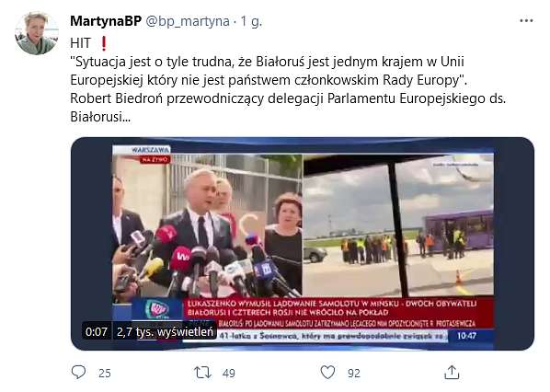Open the reply speech bubble icon
The width and height of the screenshot is (550, 392).
click(78, 373)
